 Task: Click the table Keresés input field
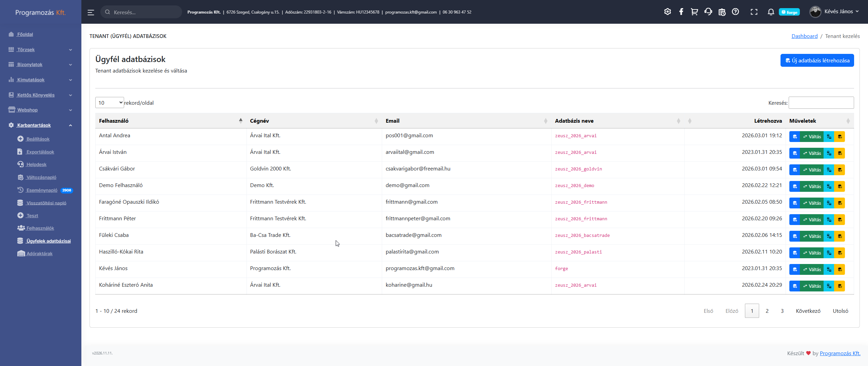[x=821, y=103]
